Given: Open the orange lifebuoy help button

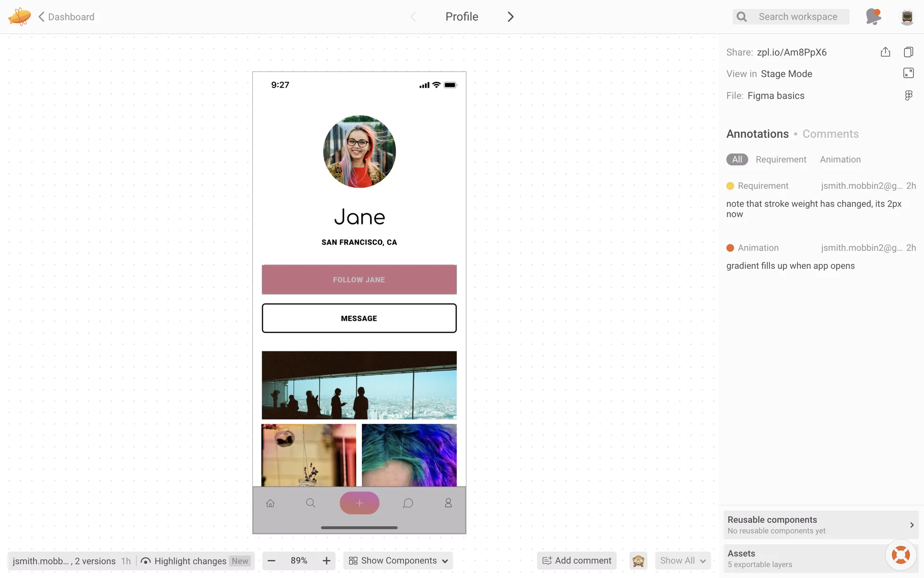Looking at the screenshot, I should point(900,555).
